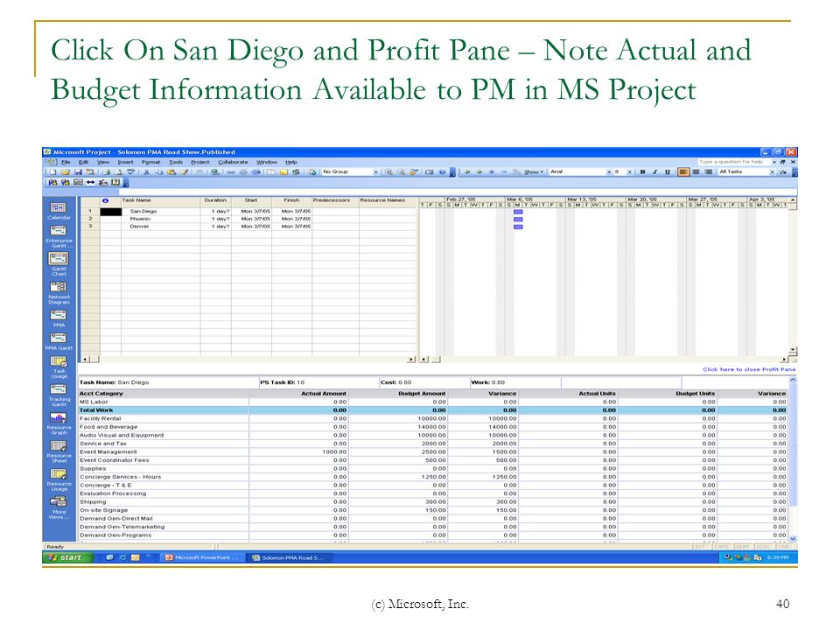Switch to Microsoft PowerPoint taskbar button
840x630 pixels.
pos(202,557)
